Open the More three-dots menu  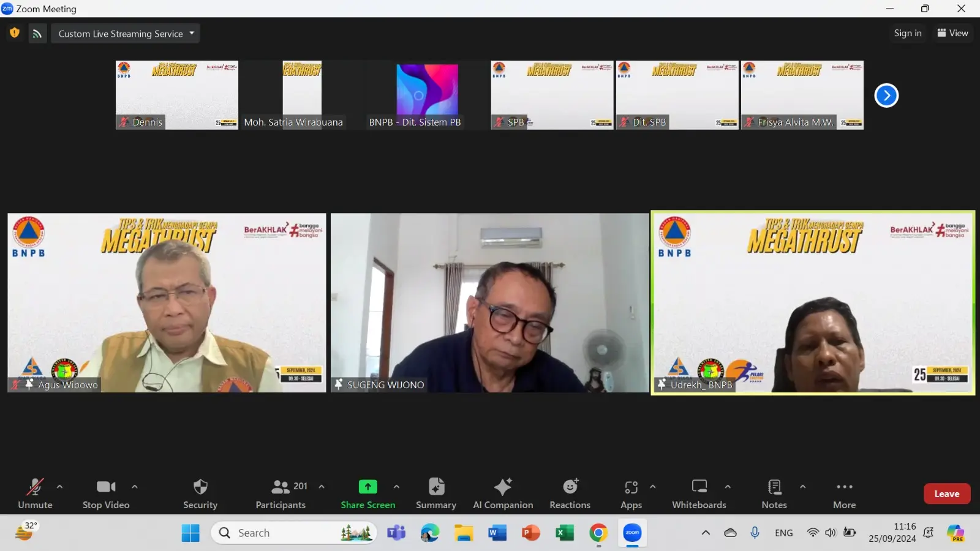point(845,493)
